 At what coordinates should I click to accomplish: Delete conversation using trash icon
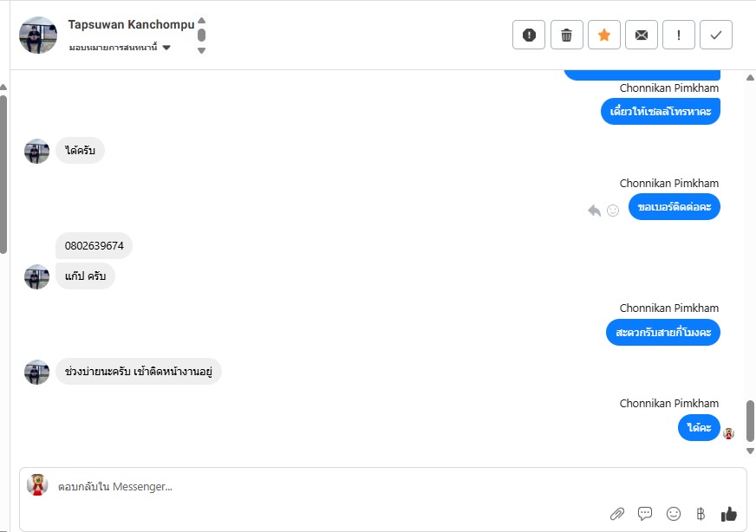pyautogui.click(x=566, y=35)
